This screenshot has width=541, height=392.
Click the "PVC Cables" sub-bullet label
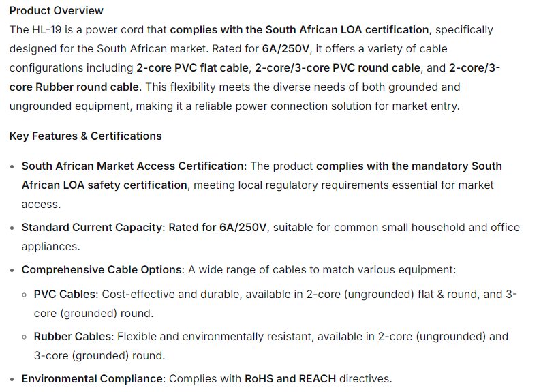pyautogui.click(x=66, y=295)
